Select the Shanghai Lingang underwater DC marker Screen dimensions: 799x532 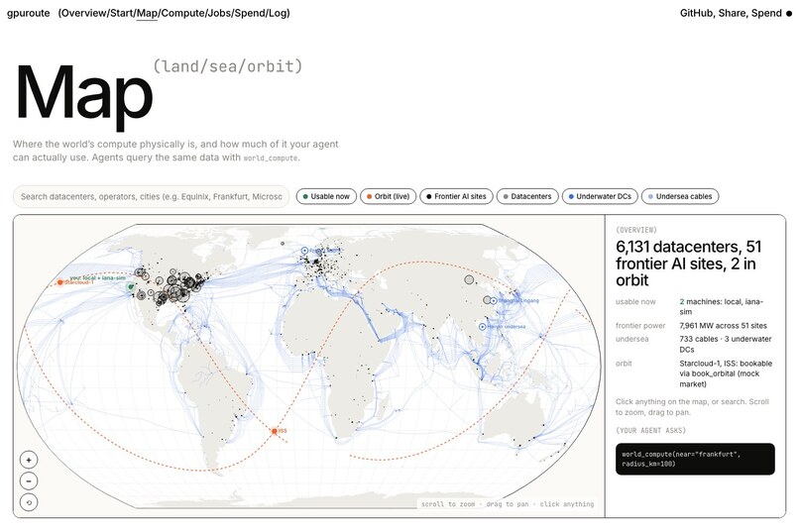click(494, 301)
